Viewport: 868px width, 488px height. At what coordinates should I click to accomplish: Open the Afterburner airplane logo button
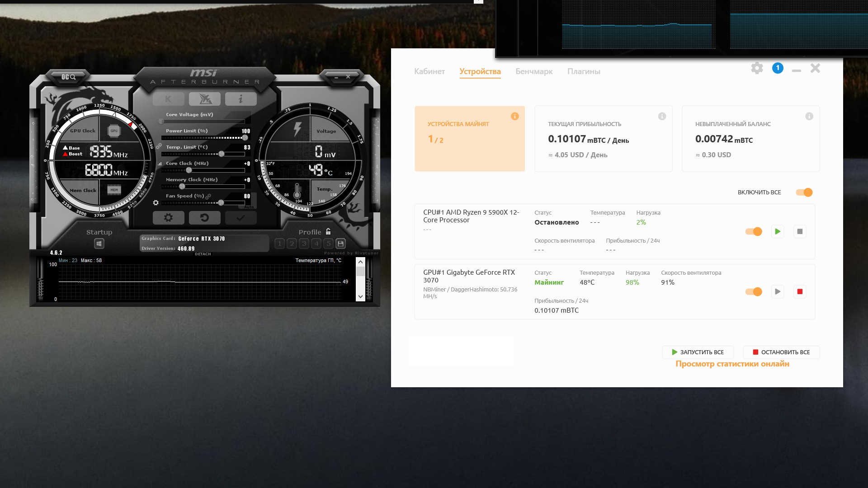pos(205,99)
